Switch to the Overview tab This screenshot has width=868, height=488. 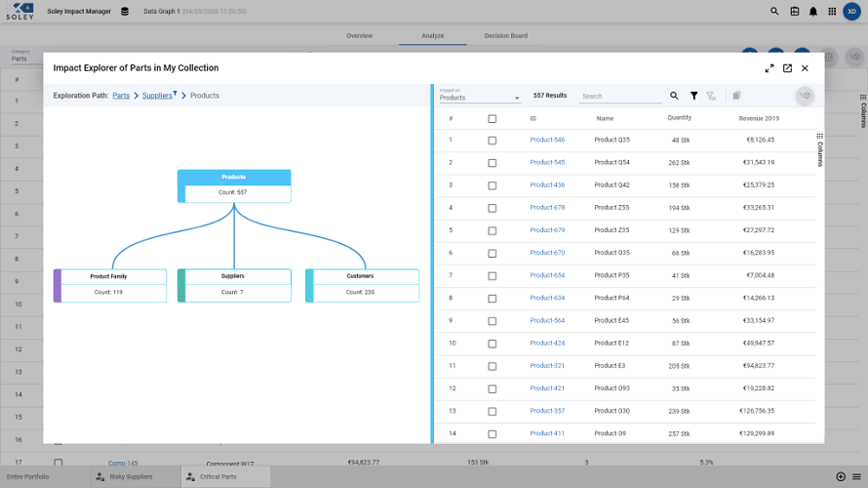pos(359,36)
